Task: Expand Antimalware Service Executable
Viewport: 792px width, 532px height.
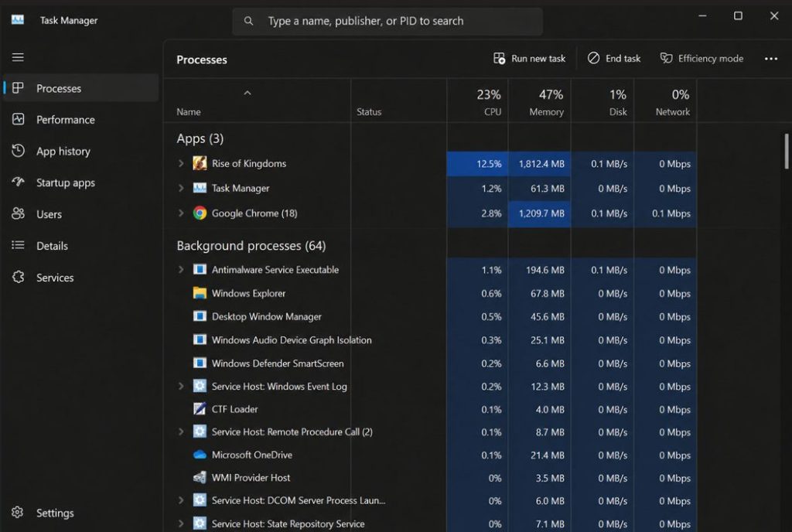Action: 181,270
